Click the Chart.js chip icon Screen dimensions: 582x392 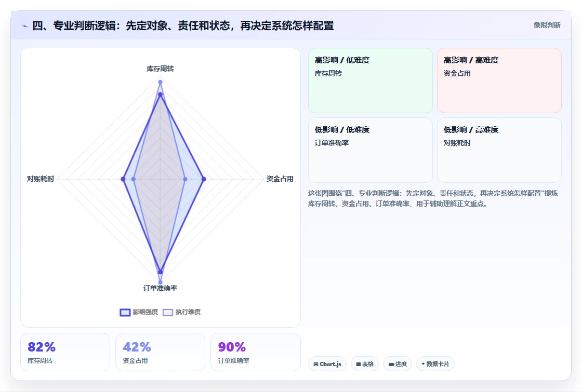[x=316, y=364]
